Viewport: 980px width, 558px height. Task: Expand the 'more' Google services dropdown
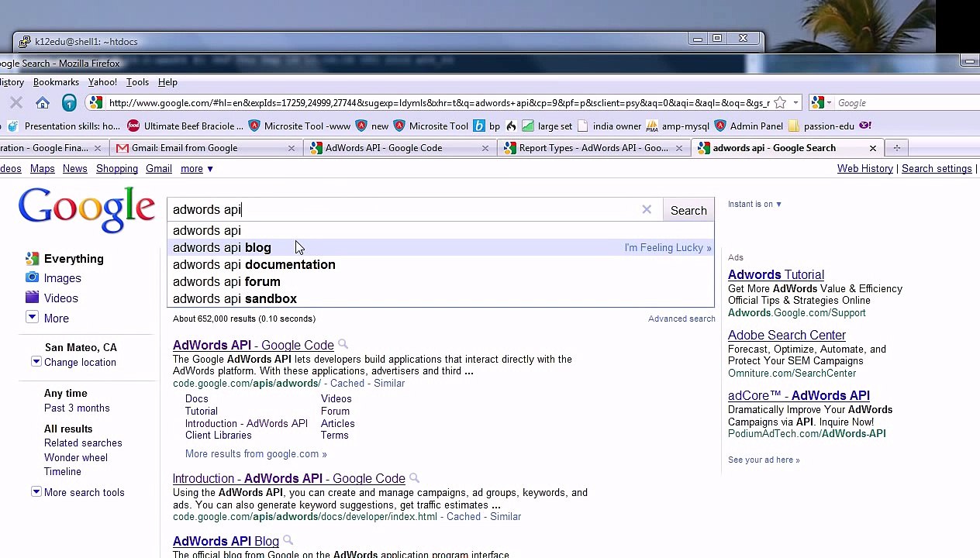tap(196, 169)
